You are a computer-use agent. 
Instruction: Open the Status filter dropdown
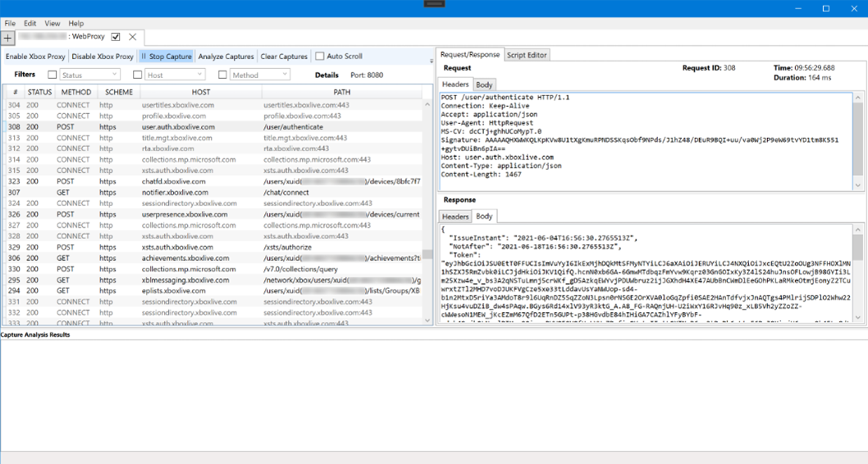tap(89, 74)
